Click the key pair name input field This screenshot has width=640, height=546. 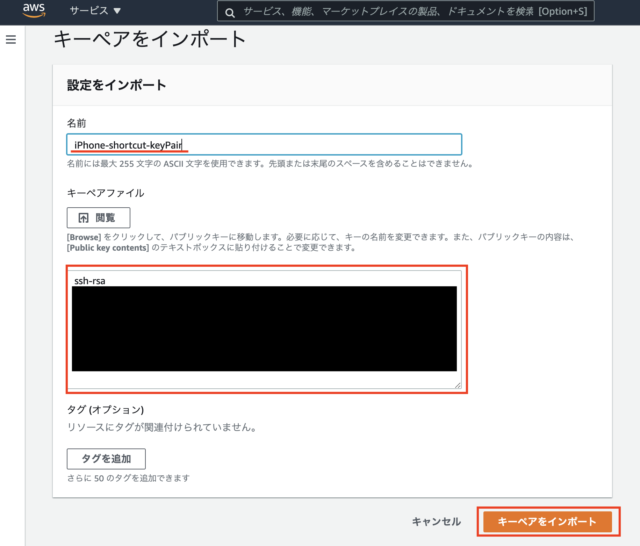tap(264, 144)
